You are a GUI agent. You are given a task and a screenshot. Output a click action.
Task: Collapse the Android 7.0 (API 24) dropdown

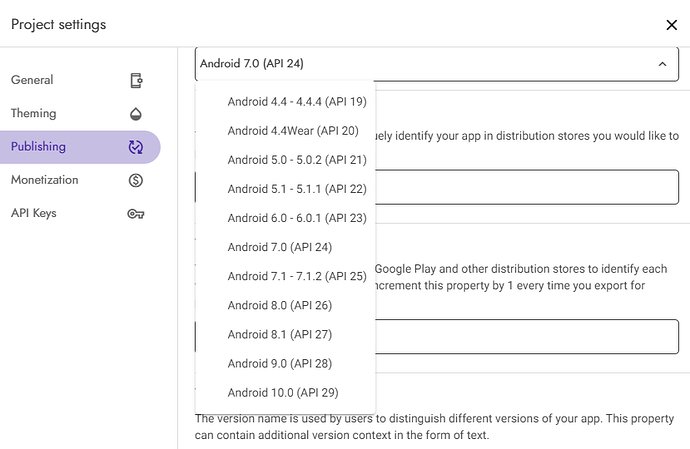pyautogui.click(x=437, y=64)
